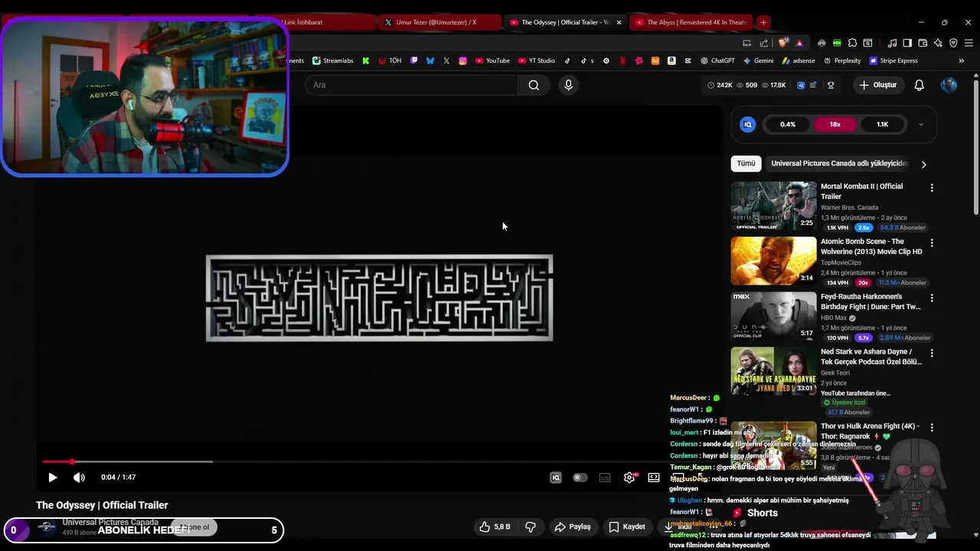
Task: Click the Kaydet save button
Action: click(627, 527)
